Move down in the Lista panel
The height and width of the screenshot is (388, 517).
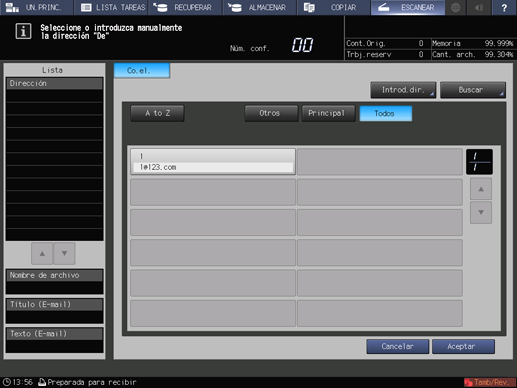64,253
